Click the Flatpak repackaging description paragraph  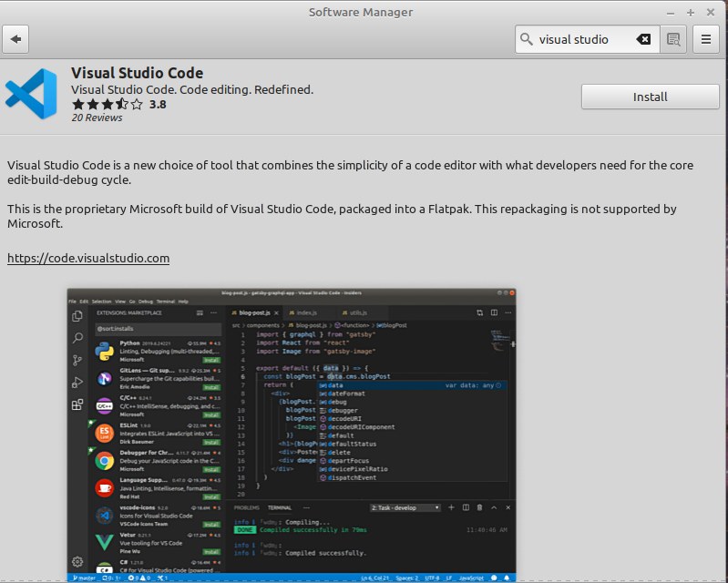pos(342,216)
